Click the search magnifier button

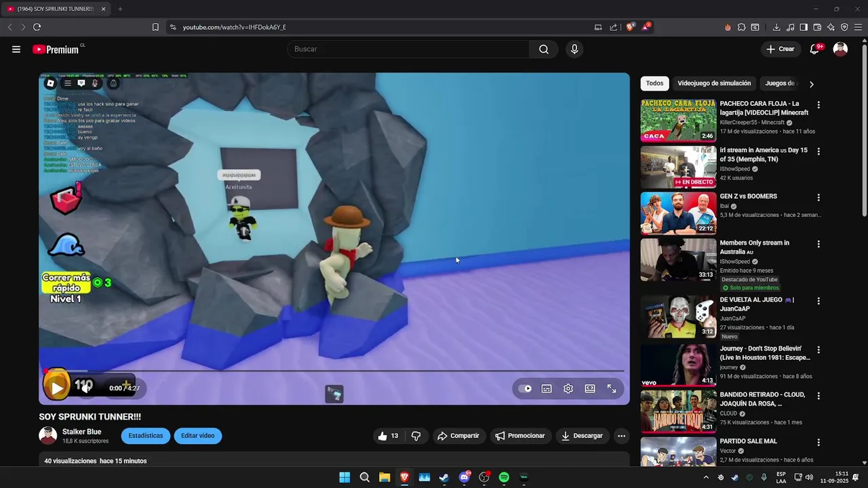tap(544, 49)
